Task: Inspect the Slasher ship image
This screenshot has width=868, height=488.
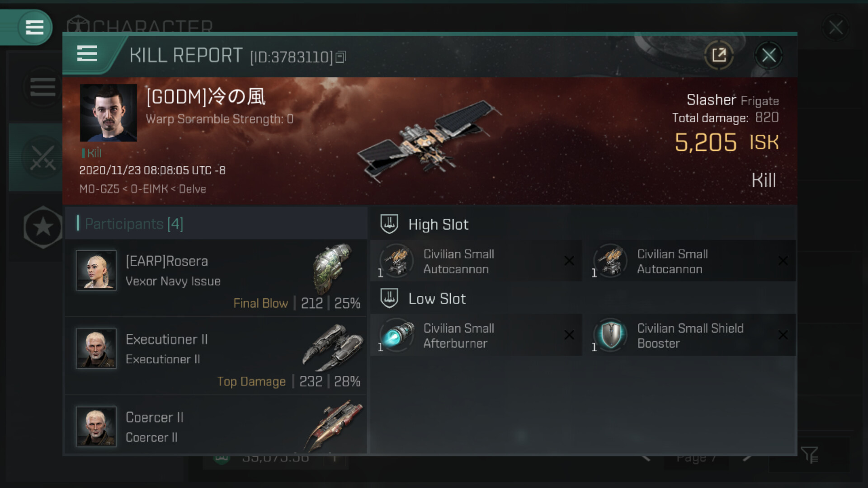Action: coord(429,141)
